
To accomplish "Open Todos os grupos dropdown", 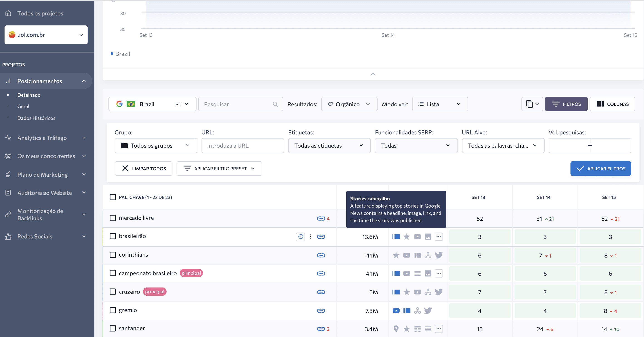I will [156, 146].
